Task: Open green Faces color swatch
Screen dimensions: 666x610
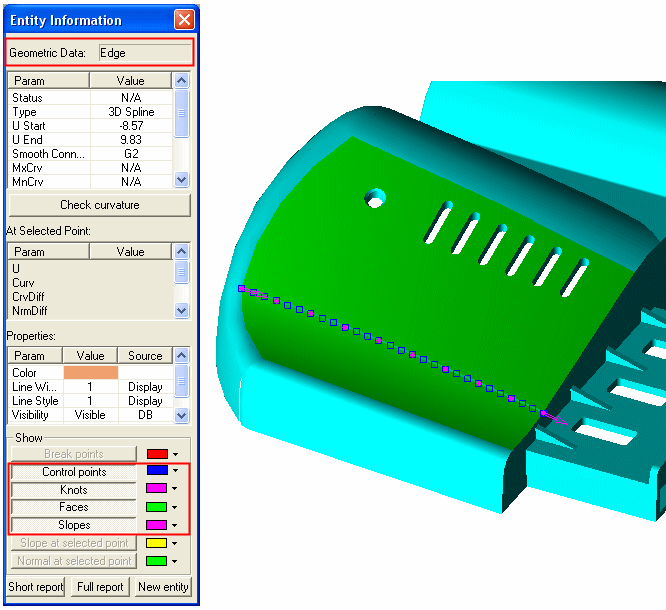Action: pyautogui.click(x=156, y=507)
